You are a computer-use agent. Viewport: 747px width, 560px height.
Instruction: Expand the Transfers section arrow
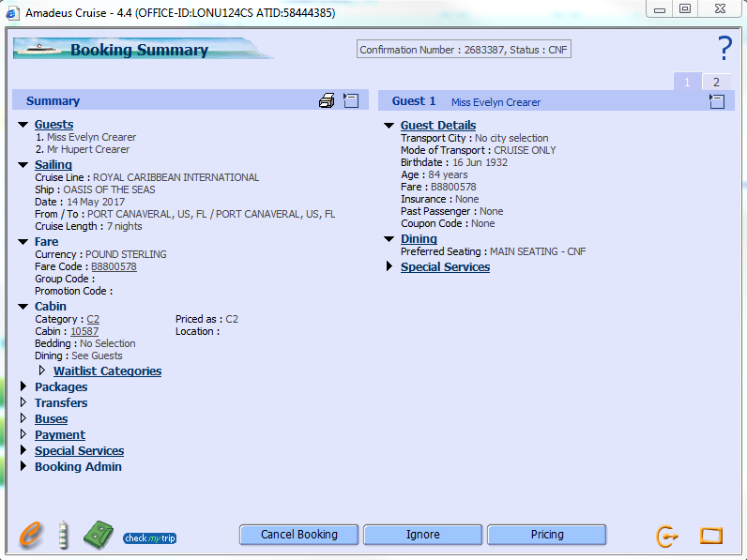23,402
